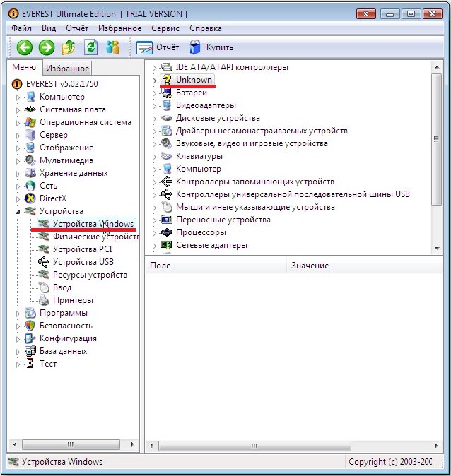Click the folder Up level icon
451x476 pixels.
coord(69,47)
